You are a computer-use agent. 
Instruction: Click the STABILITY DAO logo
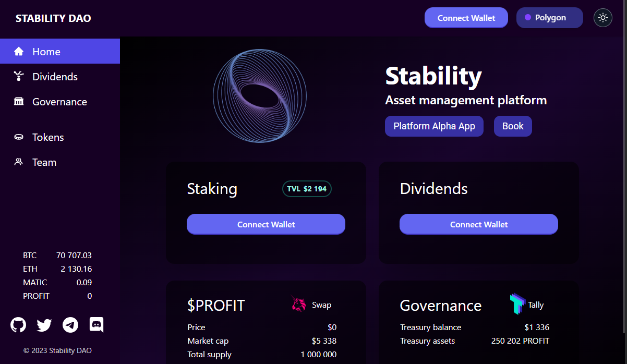pyautogui.click(x=53, y=18)
